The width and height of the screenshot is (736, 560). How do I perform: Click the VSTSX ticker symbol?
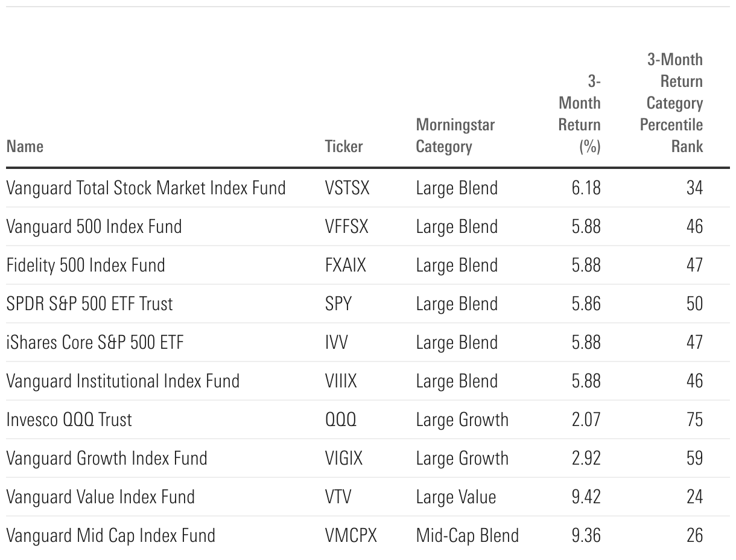tap(347, 188)
